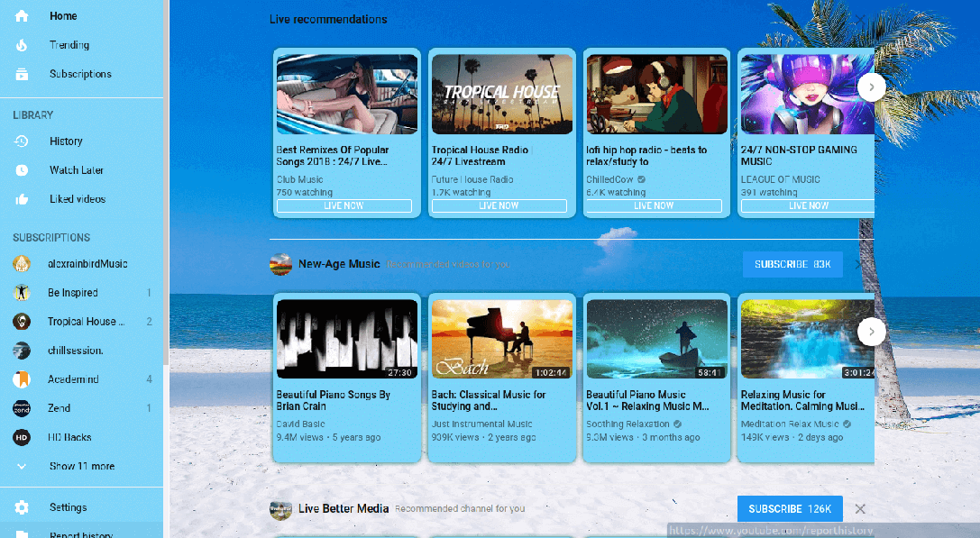Click Soothing Relaxation verified badge
Image resolution: width=980 pixels, height=538 pixels.
[677, 424]
